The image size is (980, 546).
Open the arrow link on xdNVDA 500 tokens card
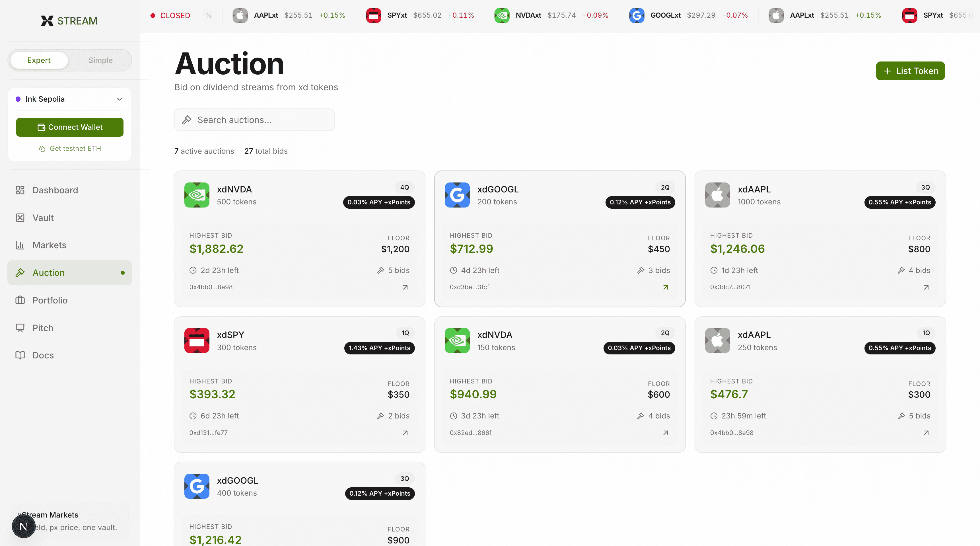coord(405,287)
